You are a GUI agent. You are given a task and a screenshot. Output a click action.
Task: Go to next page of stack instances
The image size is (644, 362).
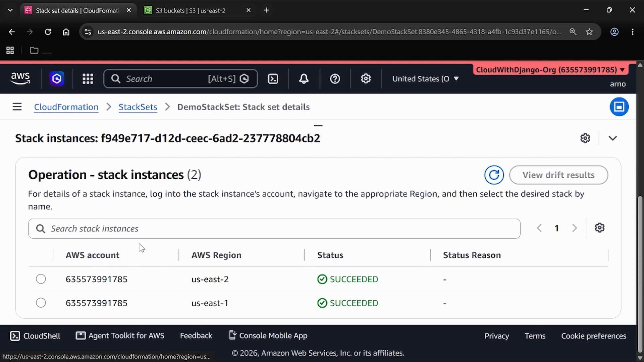(x=575, y=228)
